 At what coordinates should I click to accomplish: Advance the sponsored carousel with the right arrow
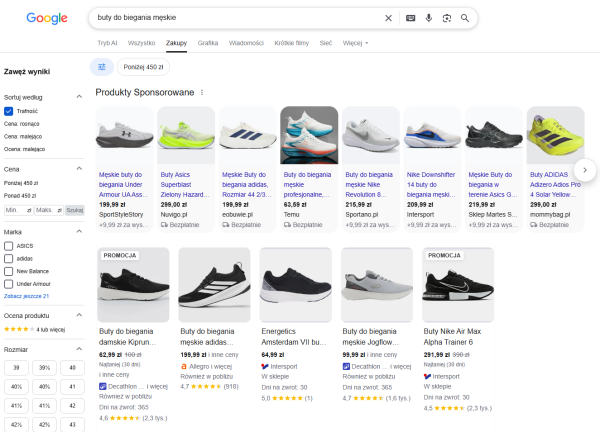tap(585, 170)
